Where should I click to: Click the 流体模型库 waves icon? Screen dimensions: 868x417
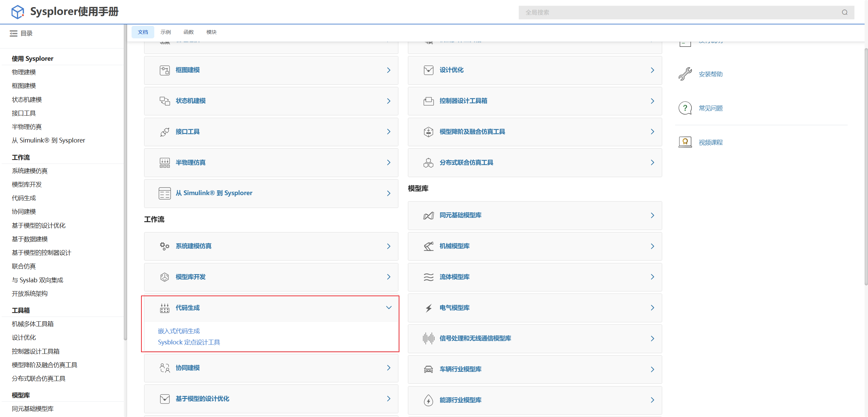(429, 277)
